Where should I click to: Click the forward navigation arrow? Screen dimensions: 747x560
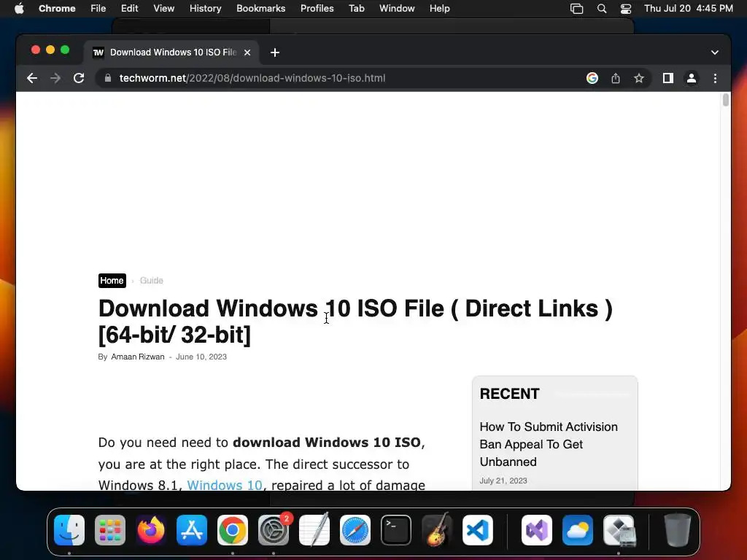55,78
